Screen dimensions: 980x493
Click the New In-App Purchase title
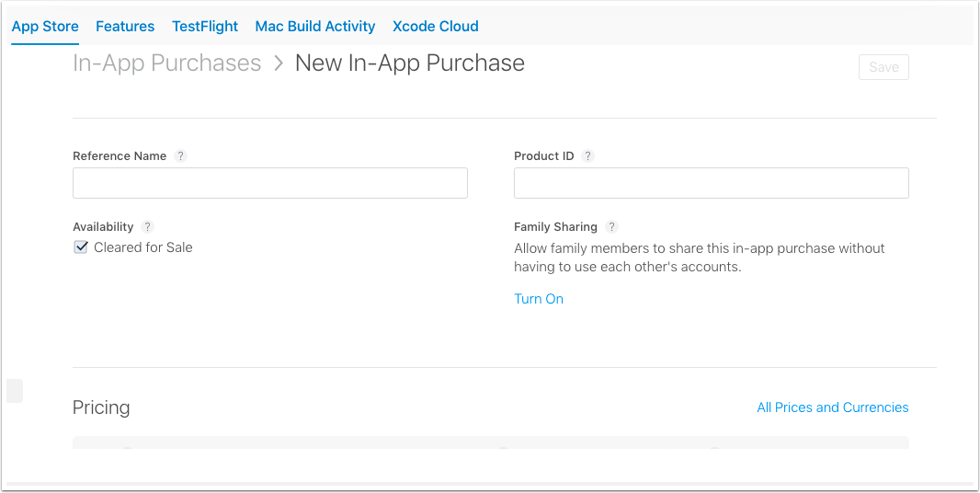[410, 63]
